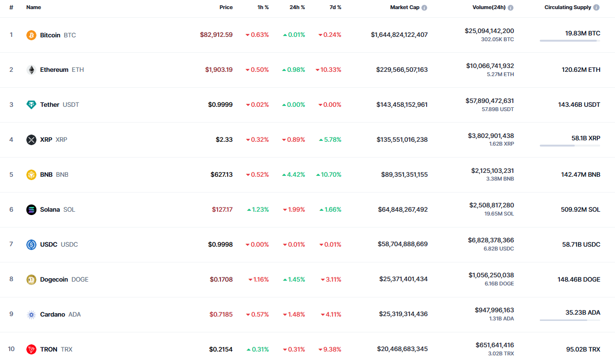
Task: Click Ethereum price $1,903.19
Action: (x=219, y=70)
